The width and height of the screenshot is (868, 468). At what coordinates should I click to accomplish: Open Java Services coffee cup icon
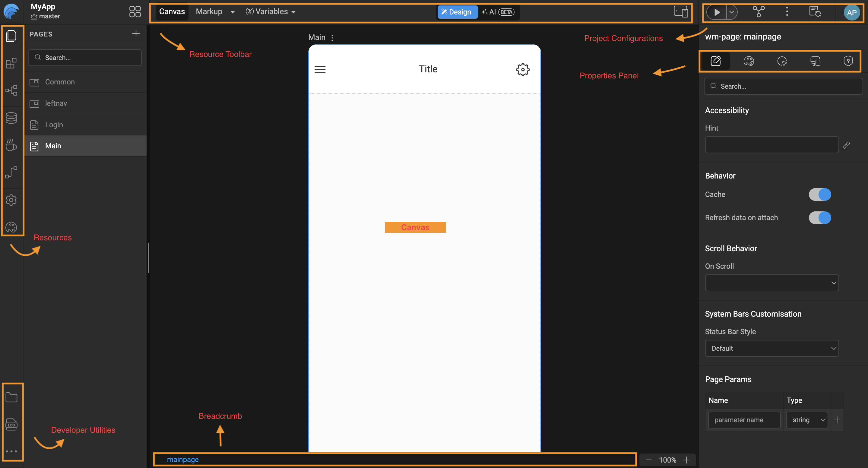pos(11,145)
